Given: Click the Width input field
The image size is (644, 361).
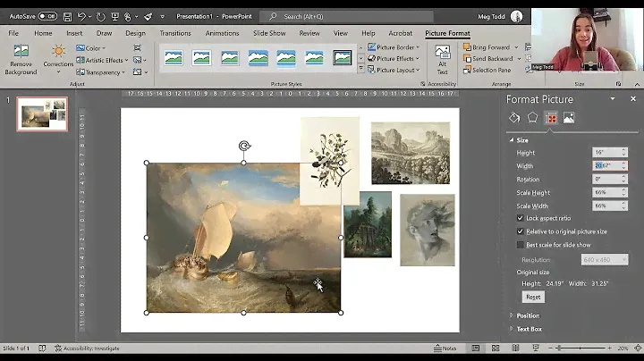Looking at the screenshot, I should click(605, 165).
